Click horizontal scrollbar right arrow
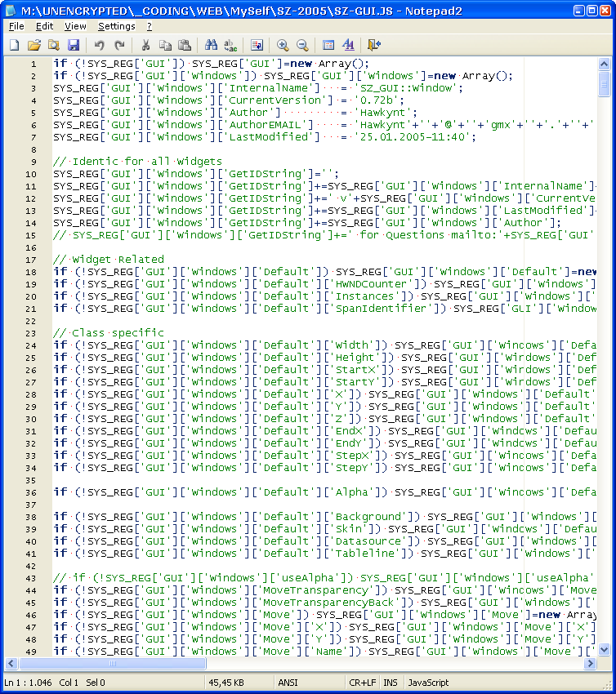This screenshot has width=616, height=694. (590, 663)
